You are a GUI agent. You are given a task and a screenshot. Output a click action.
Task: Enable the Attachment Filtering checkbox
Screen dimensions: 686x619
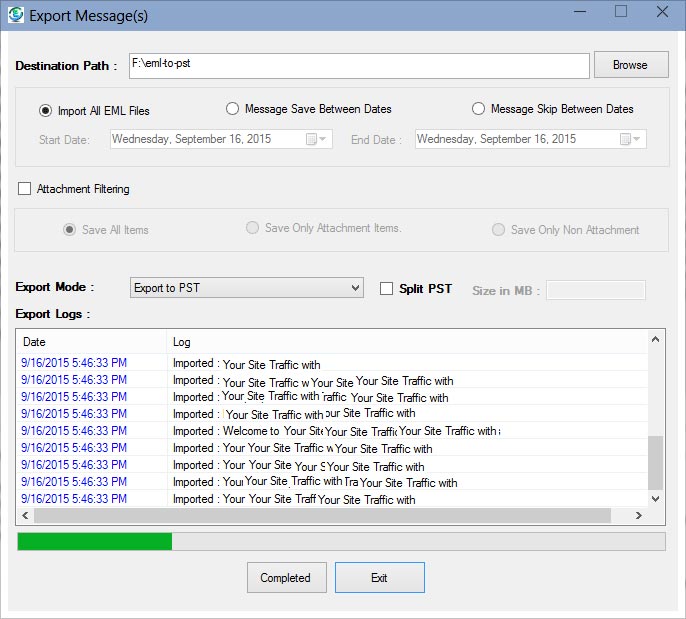coord(25,189)
